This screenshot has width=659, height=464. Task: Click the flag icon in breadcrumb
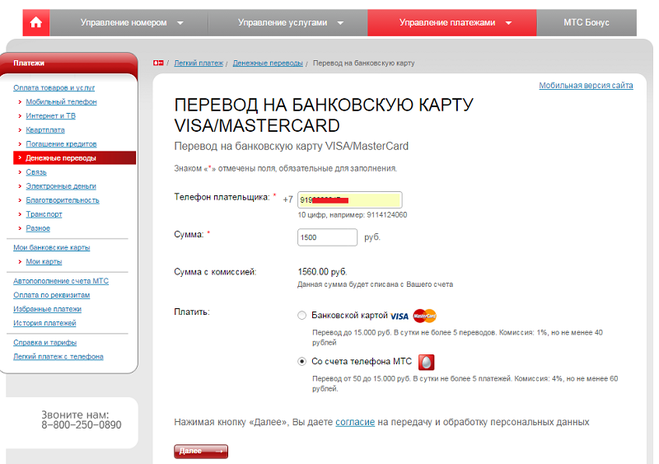tap(158, 63)
